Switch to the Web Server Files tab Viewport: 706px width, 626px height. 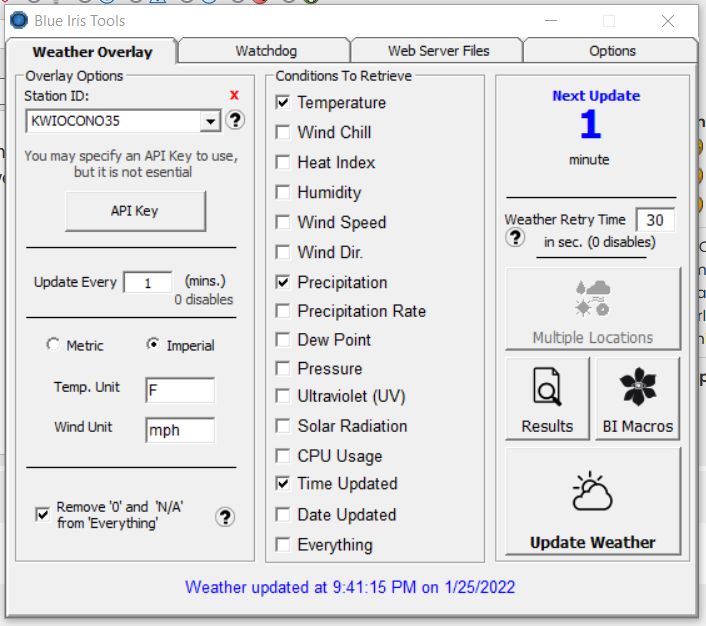[438, 51]
